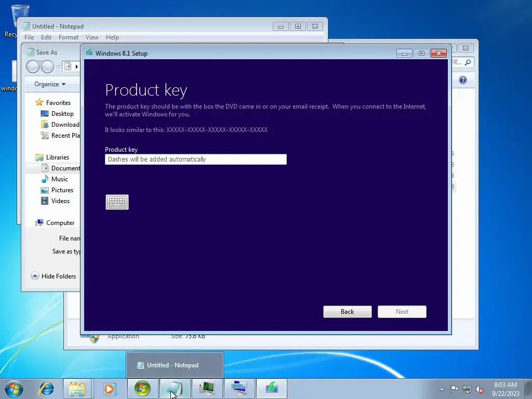This screenshot has height=399, width=532.
Task: Open Organize dropdown in Save As dialog
Action: point(50,84)
